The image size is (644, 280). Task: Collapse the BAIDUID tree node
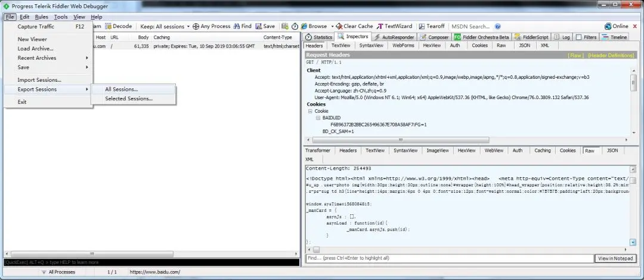[x=318, y=118]
